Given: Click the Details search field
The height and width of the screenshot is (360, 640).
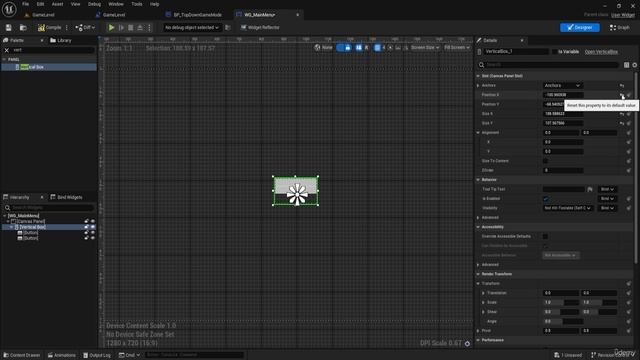Looking at the screenshot, I should point(548,65).
